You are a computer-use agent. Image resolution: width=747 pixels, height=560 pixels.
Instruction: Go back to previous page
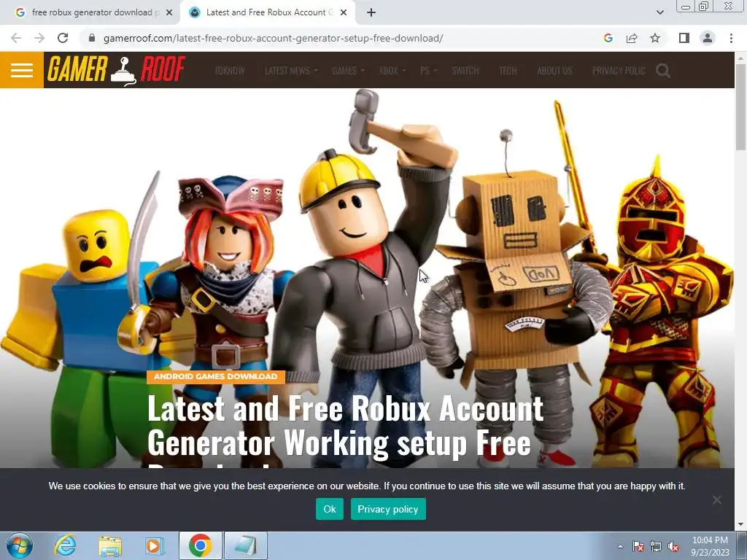[16, 38]
